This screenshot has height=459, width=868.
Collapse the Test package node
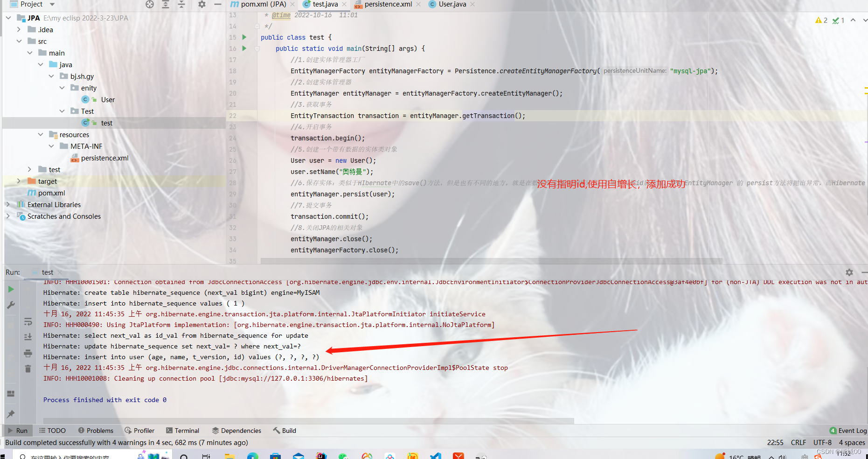(62, 111)
